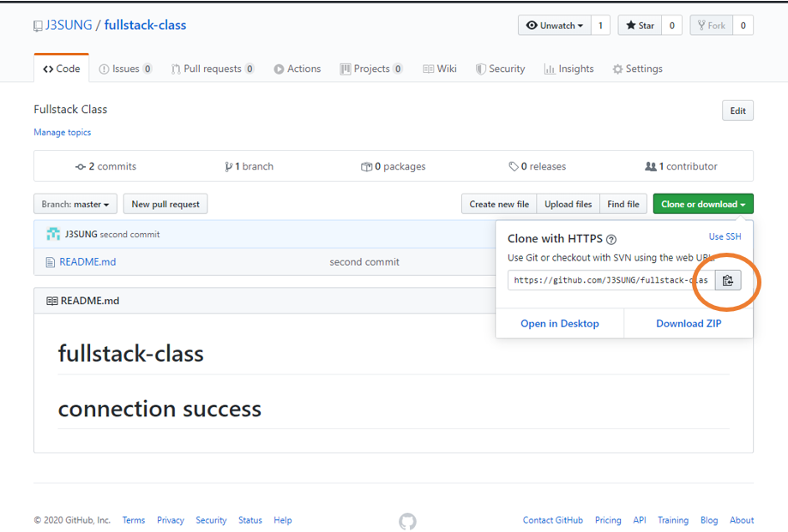The height and width of the screenshot is (532, 788).
Task: View the 1 branch list
Action: tap(250, 166)
